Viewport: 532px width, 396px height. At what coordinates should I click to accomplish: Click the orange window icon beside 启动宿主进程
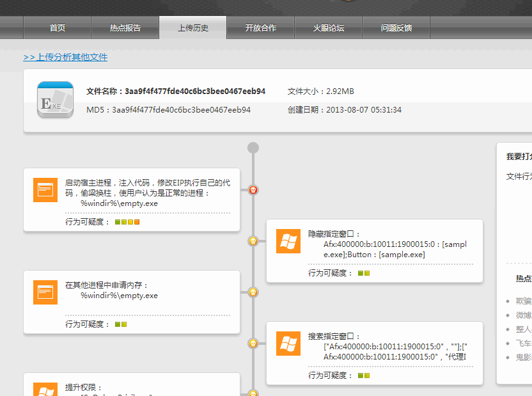tap(45, 190)
